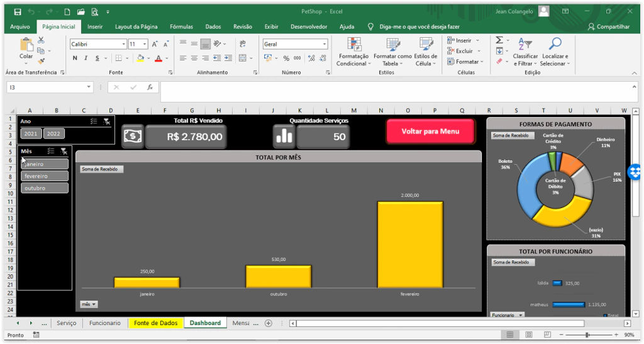Click the insert function fx icon
This screenshot has width=644, height=344.
pos(150,87)
